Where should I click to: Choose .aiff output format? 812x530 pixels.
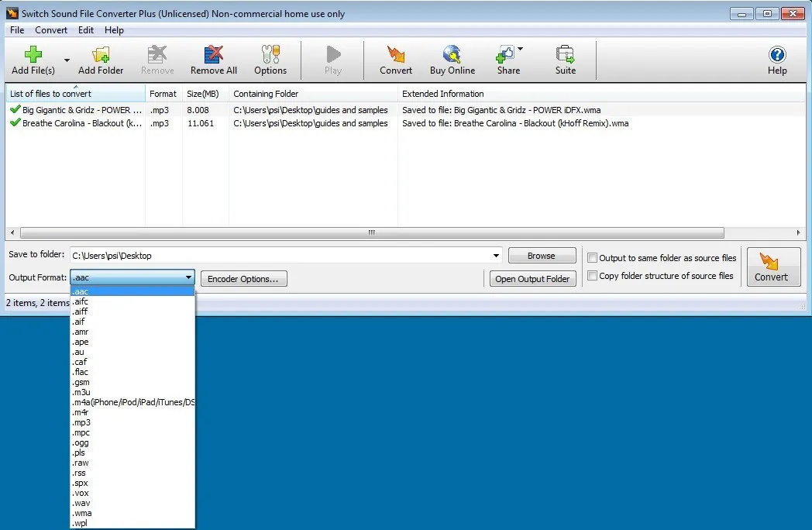(132, 311)
